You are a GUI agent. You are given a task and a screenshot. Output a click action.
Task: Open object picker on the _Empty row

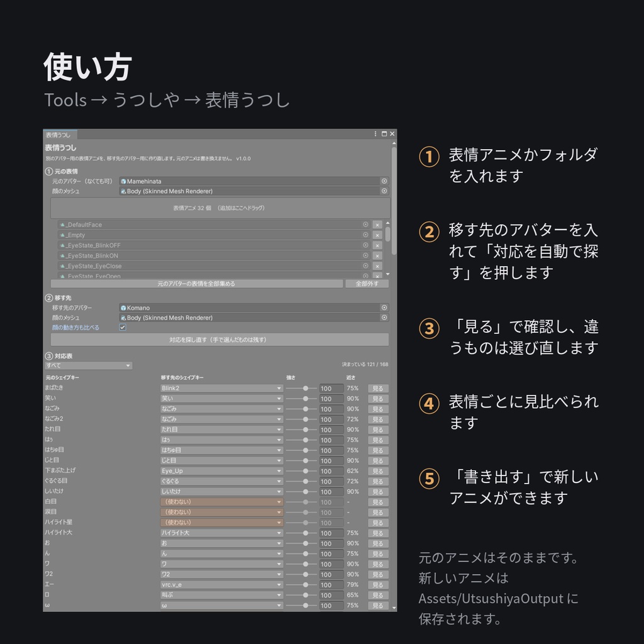pos(365,235)
